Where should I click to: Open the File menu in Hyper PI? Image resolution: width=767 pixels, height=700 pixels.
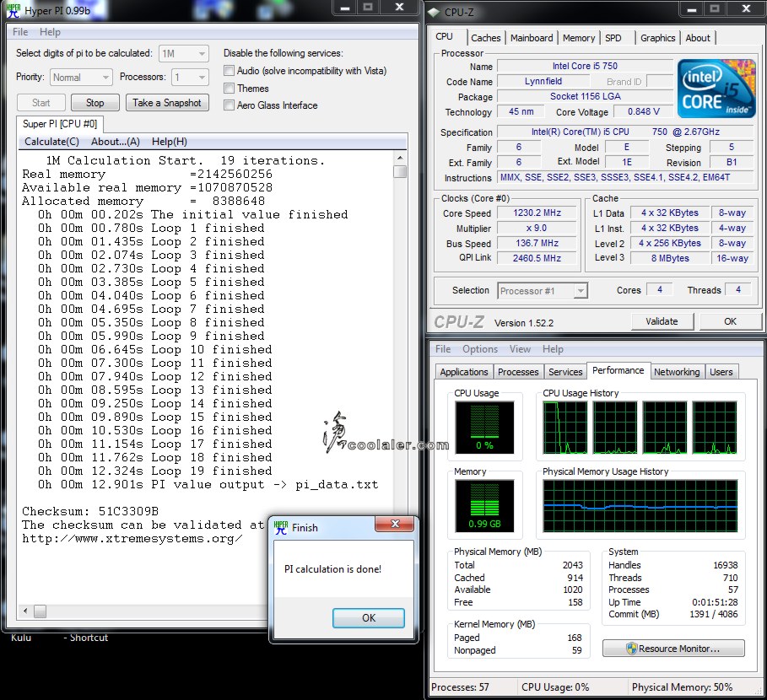(x=20, y=32)
